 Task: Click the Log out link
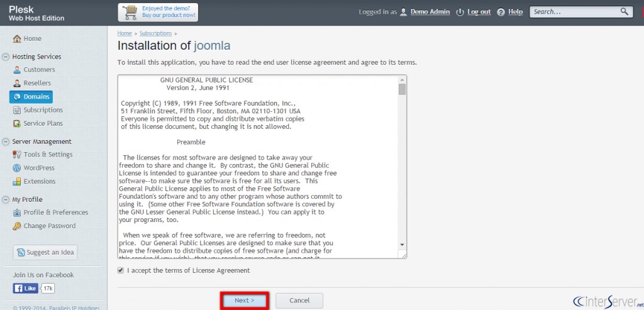tap(479, 12)
